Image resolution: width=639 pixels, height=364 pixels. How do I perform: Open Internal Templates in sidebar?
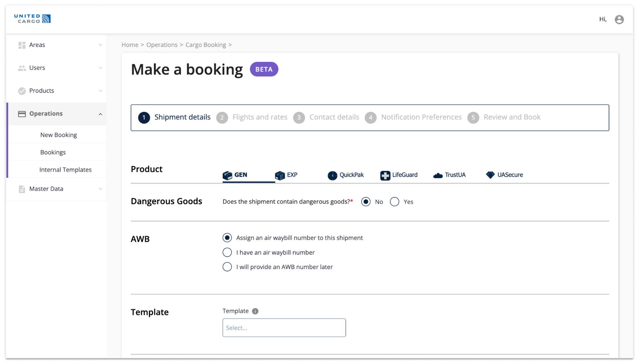66,170
